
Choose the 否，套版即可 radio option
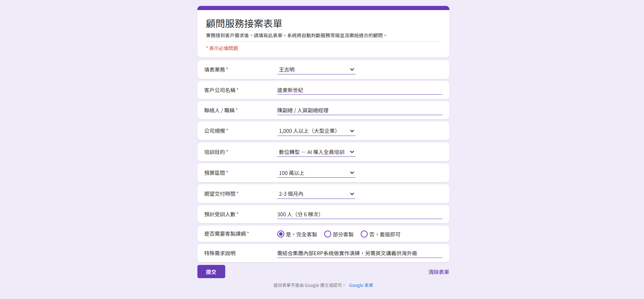pos(364,234)
